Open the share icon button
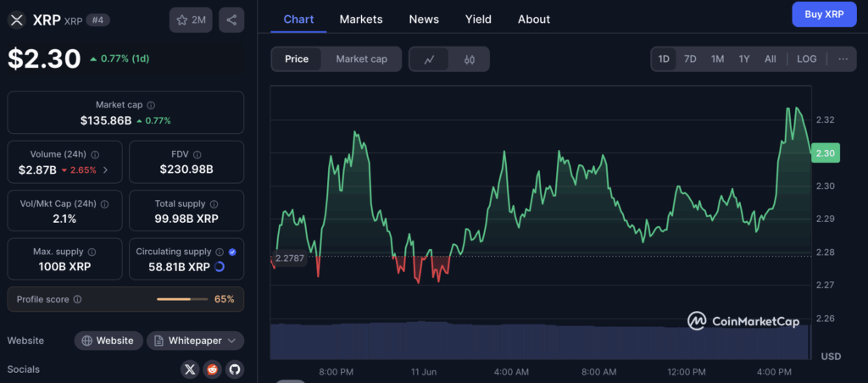Image resolution: width=868 pixels, height=383 pixels. tap(231, 20)
